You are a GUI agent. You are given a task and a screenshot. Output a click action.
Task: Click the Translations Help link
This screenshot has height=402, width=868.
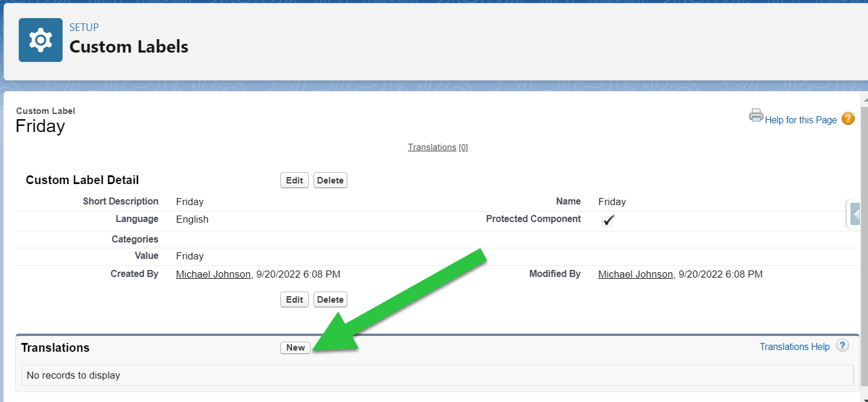794,346
